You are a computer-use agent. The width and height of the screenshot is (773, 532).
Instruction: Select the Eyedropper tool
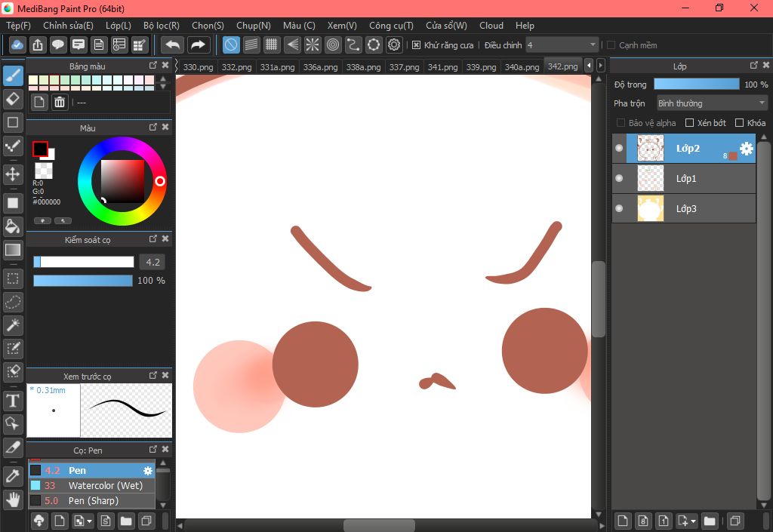[14, 476]
